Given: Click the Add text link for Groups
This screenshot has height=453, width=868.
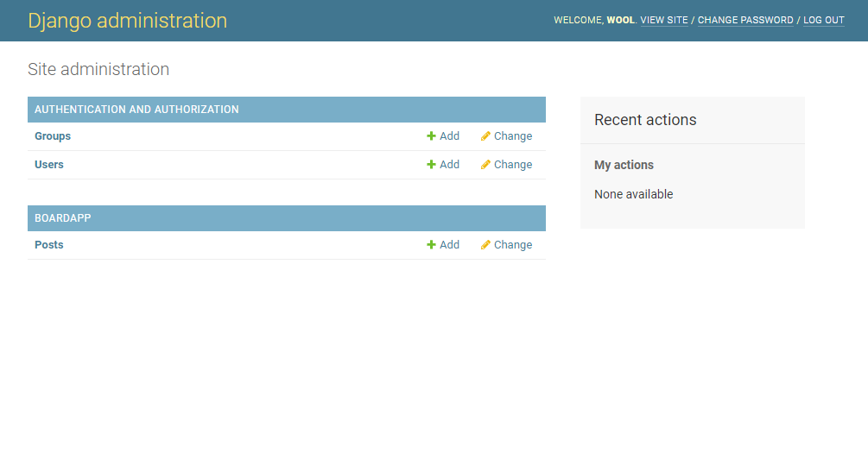Looking at the screenshot, I should point(449,136).
